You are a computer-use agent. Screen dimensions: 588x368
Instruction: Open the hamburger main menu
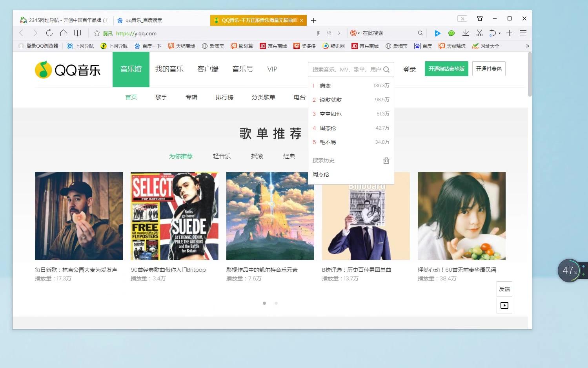coord(523,33)
